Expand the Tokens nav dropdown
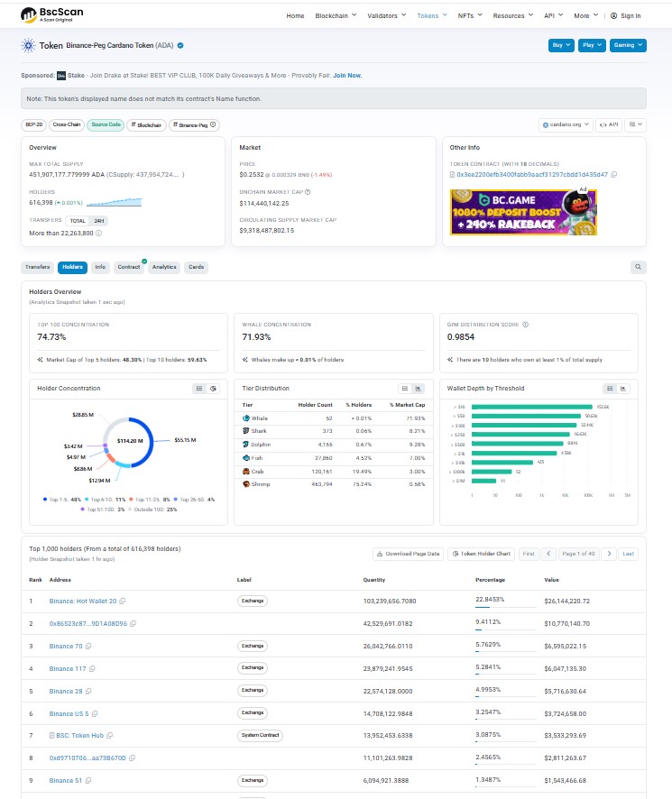Screen dimensions: 672x799 (432, 16)
